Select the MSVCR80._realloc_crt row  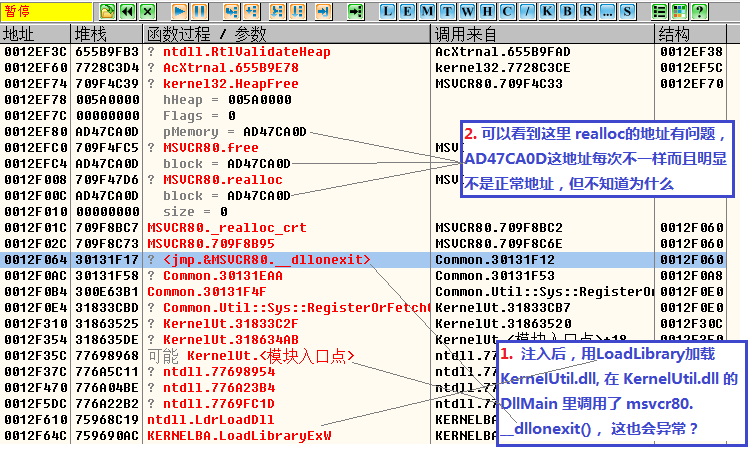[x=363, y=227]
